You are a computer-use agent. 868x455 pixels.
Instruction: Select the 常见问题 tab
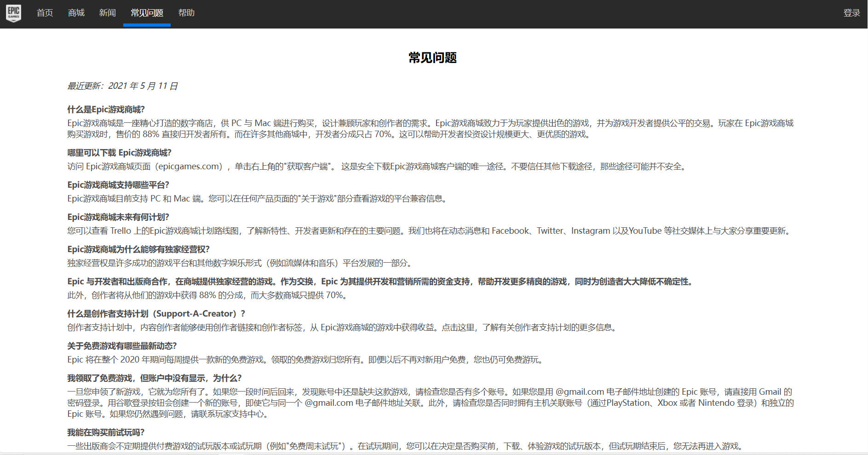click(x=146, y=12)
